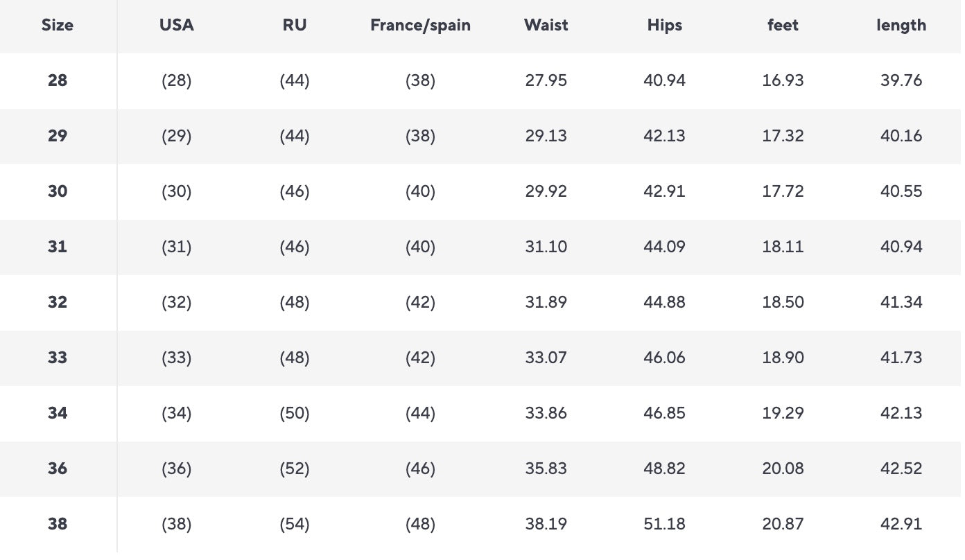
Task: Select the size 32 row label
Action: click(x=58, y=302)
